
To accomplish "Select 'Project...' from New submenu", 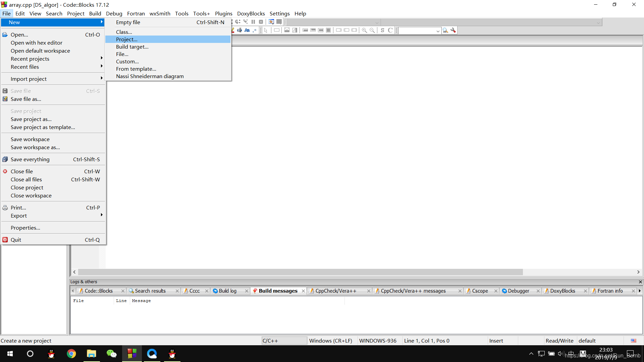I will coord(126,39).
